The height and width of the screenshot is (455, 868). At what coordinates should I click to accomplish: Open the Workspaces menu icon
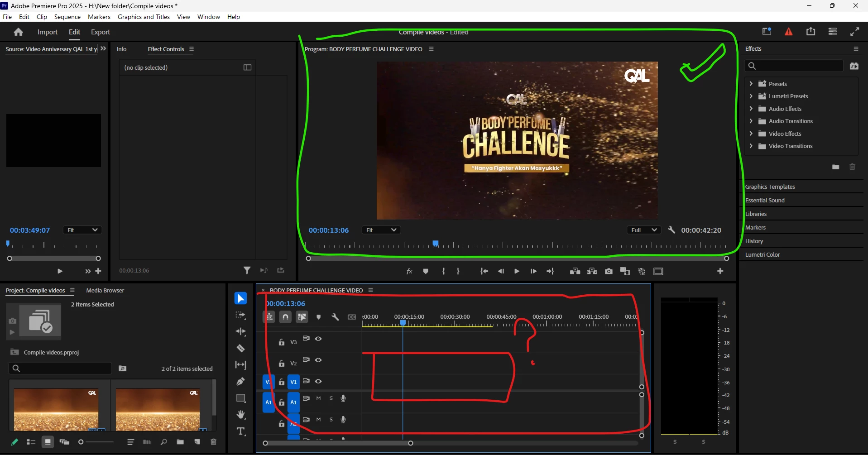[x=833, y=32]
